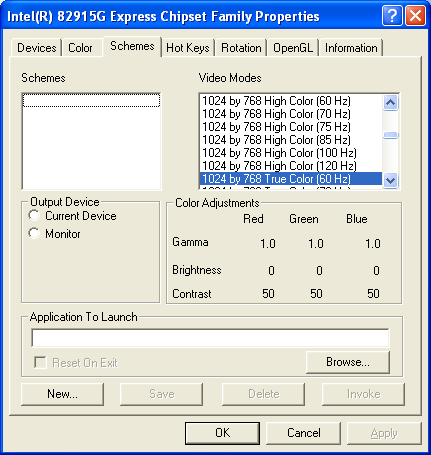This screenshot has width=431, height=455.
Task: Click the Red Contrast value 50
Action: point(268,294)
